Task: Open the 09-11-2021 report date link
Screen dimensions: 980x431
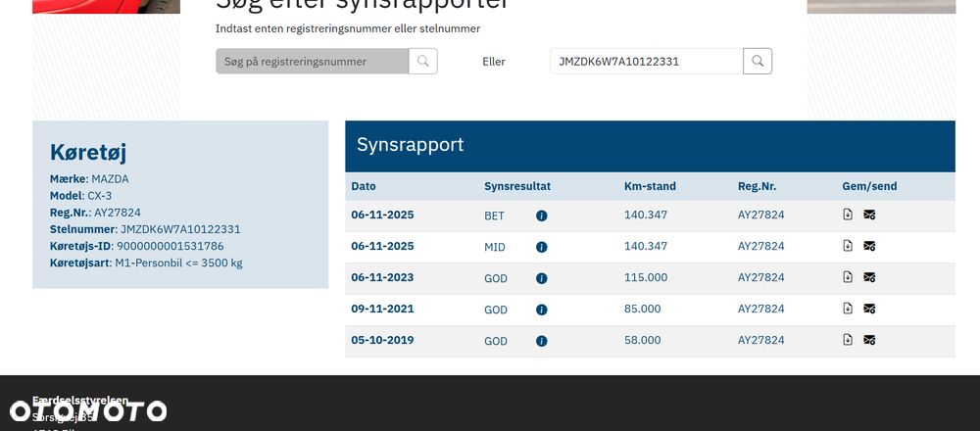Action: tap(382, 309)
